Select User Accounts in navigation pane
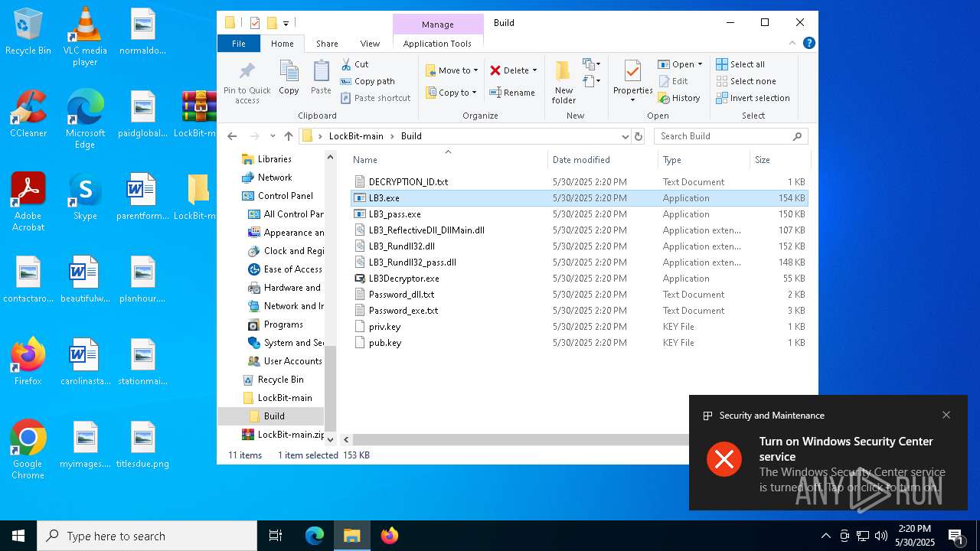The width and height of the screenshot is (980, 551). 292,361
